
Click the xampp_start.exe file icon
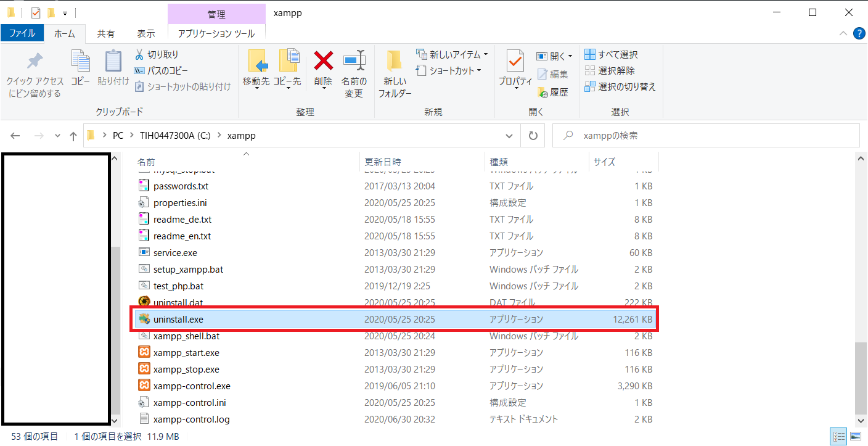(x=144, y=353)
